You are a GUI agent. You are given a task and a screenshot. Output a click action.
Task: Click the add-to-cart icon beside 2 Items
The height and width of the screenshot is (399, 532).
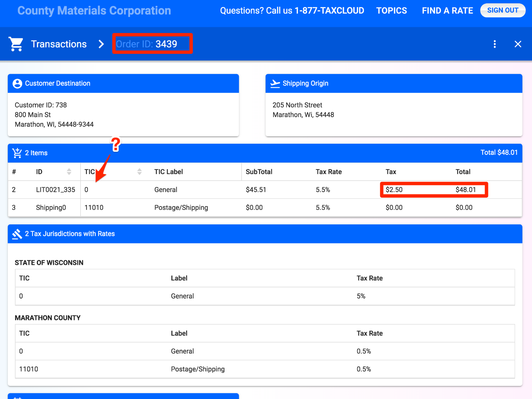[17, 153]
